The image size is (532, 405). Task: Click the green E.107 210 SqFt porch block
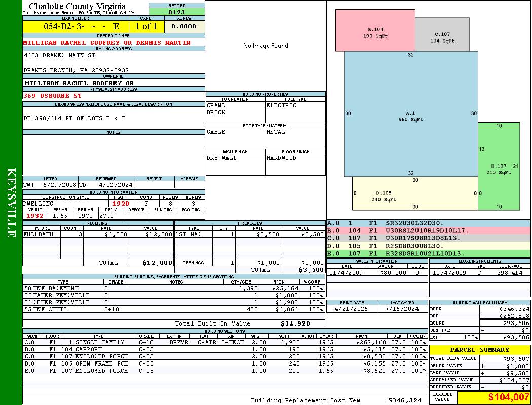(499, 166)
